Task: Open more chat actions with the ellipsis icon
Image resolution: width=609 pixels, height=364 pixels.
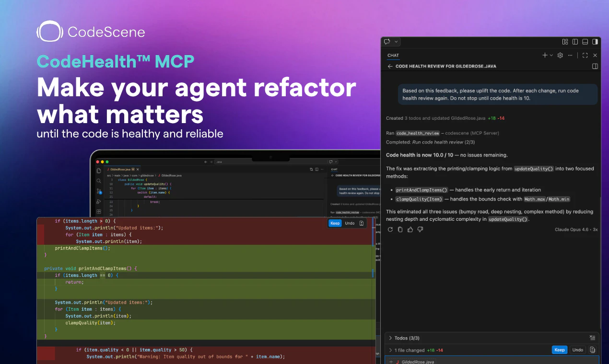Action: [x=570, y=56]
